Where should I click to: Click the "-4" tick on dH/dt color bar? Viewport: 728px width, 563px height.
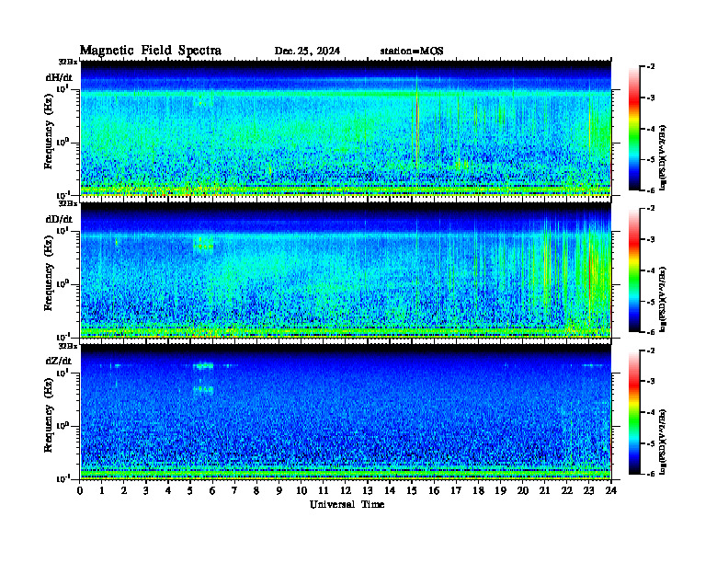coord(651,129)
